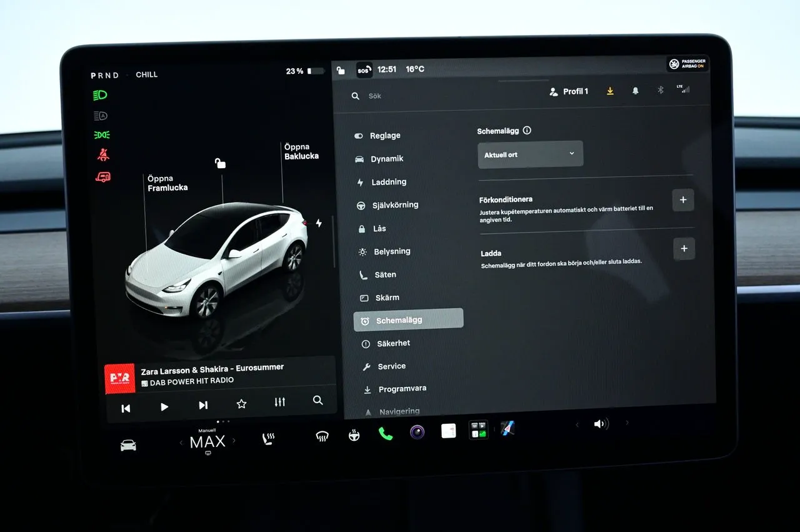
Task: Open Säkerhet safety settings
Action: [x=386, y=343]
